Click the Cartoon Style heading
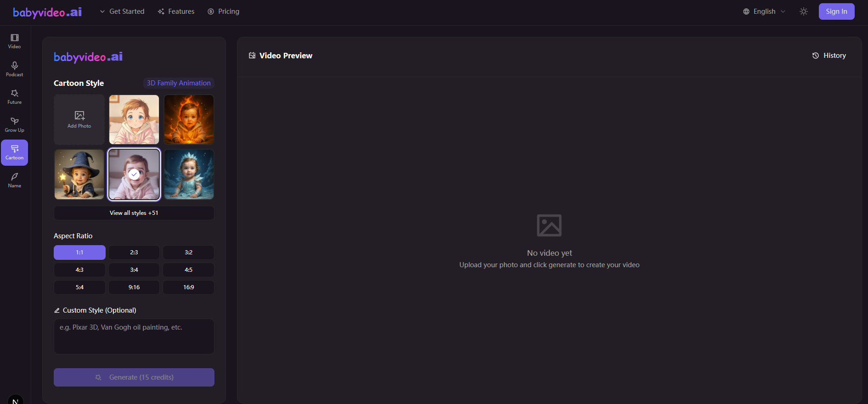868x404 pixels. [79, 83]
